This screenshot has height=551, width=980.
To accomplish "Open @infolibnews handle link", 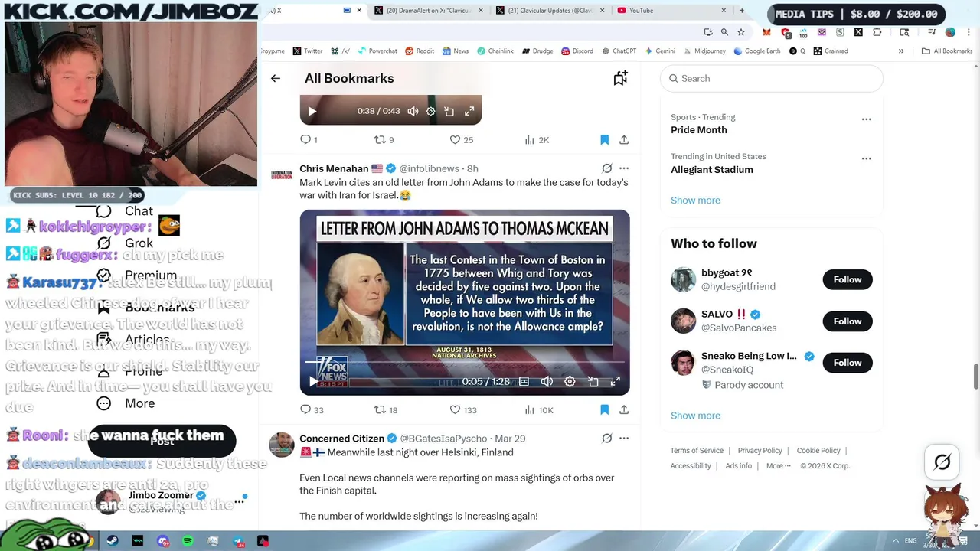I will 430,168.
